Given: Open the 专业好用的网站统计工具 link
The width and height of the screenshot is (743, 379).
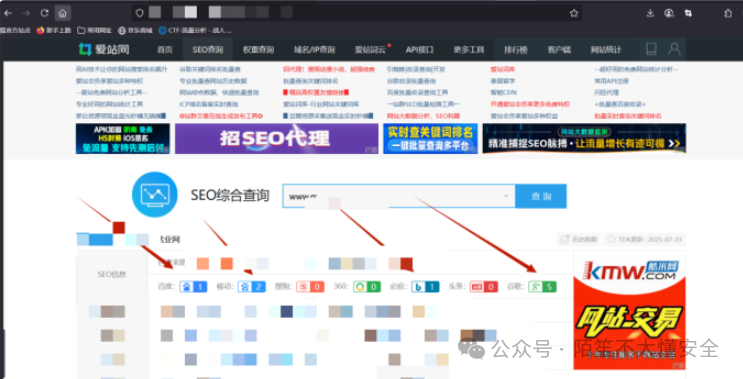Looking at the screenshot, I should 109,104.
